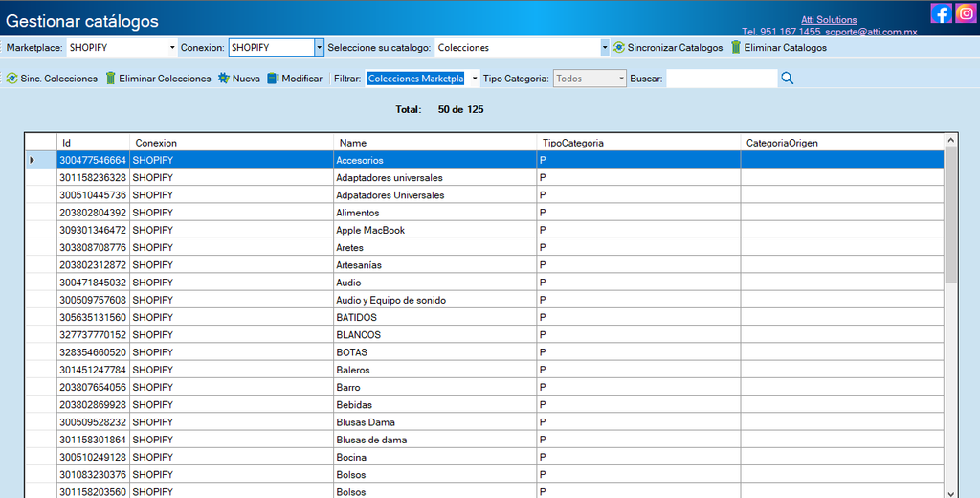Open the Tipo Categoria dropdown
This screenshot has width=980, height=498.
pyautogui.click(x=621, y=79)
